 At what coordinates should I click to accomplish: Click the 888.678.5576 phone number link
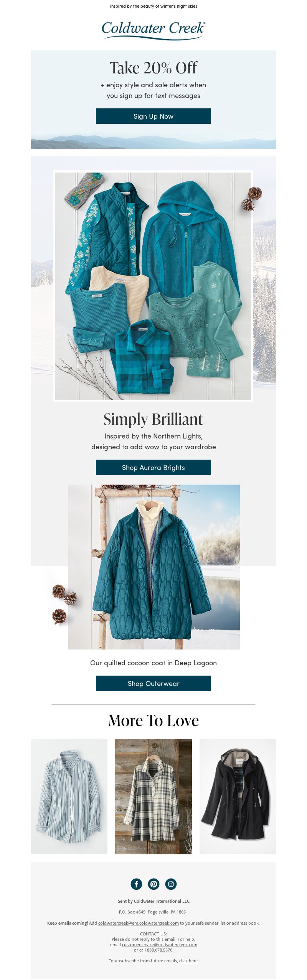pyautogui.click(x=160, y=950)
